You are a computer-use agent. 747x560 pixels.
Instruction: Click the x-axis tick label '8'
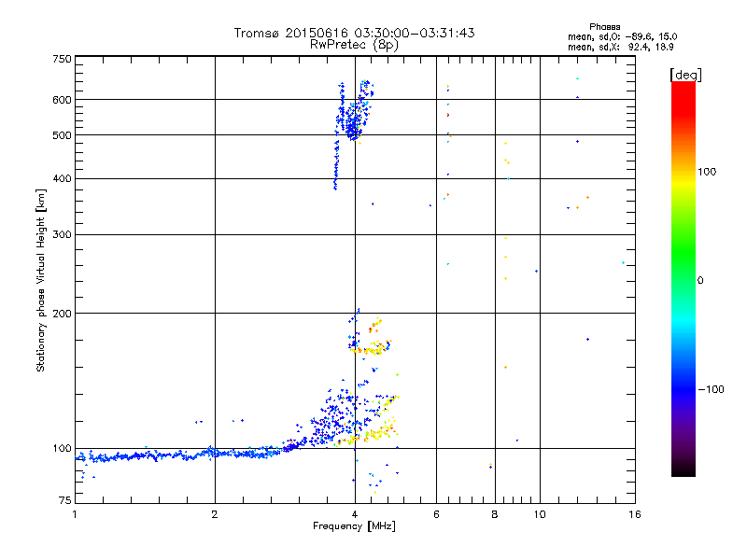(495, 514)
